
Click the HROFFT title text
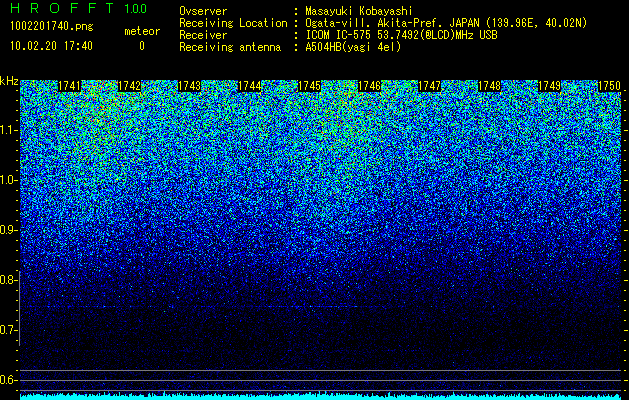[62, 8]
